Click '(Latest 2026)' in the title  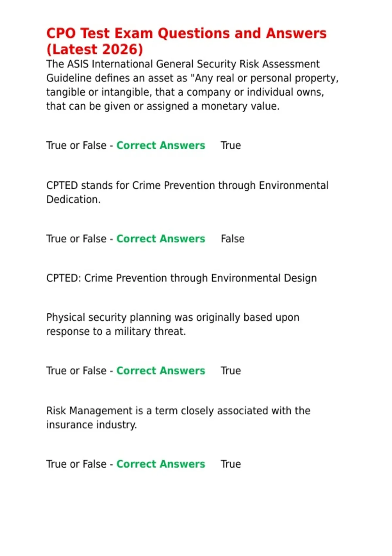[95, 49]
